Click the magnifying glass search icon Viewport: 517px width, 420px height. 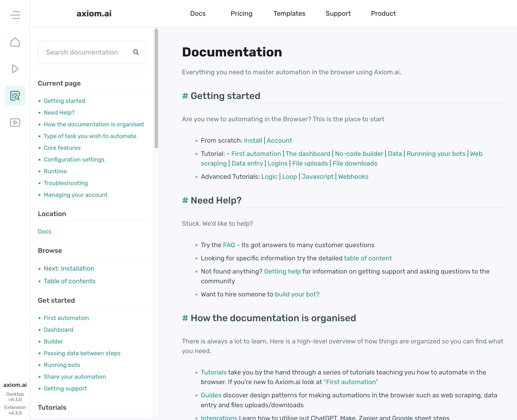tap(136, 52)
